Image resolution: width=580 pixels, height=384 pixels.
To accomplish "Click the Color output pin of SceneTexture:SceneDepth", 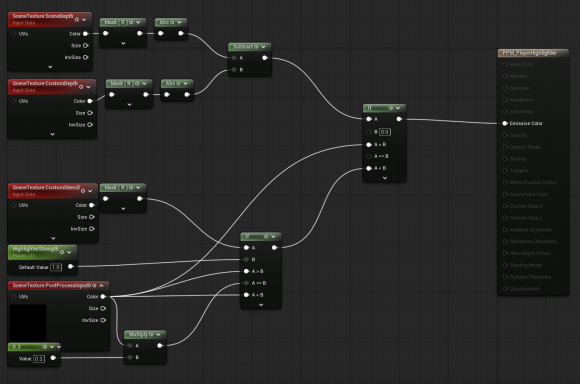I will 86,34.
